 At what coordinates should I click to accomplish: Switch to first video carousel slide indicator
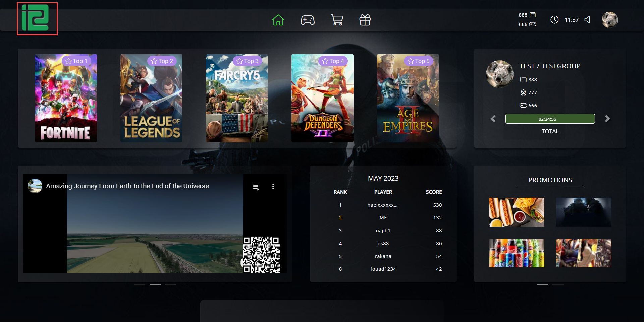[140, 284]
